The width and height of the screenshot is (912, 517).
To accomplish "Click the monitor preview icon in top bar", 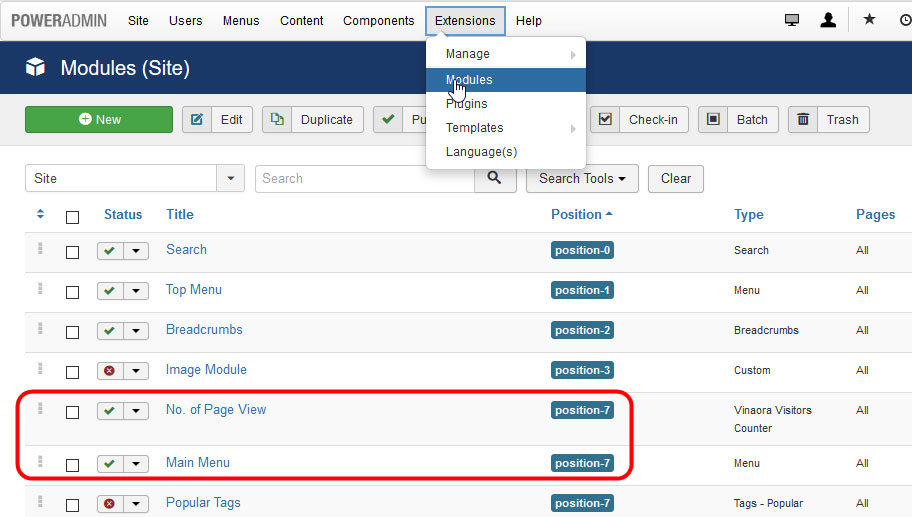I will [792, 20].
